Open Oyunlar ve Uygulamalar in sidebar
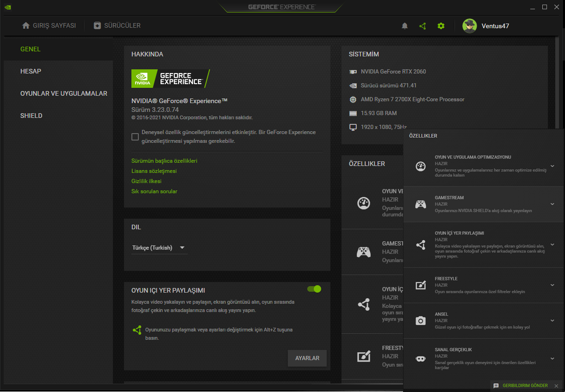565x392 pixels. click(58, 93)
